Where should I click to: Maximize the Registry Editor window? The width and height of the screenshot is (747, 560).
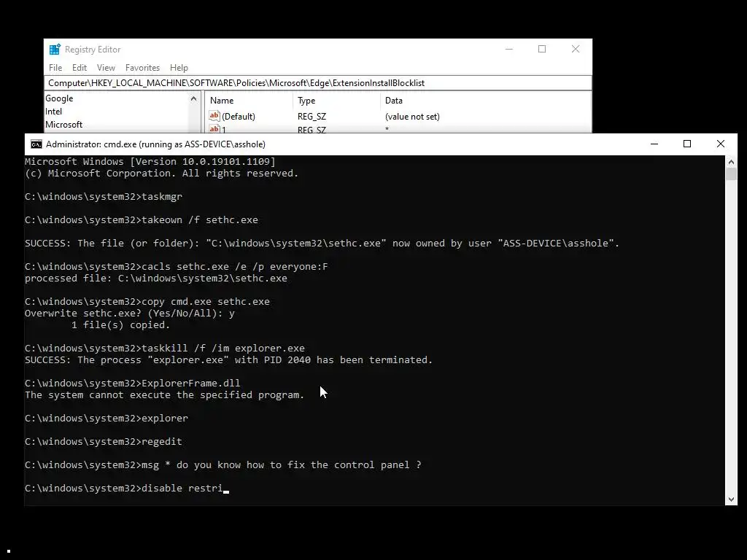tap(542, 49)
